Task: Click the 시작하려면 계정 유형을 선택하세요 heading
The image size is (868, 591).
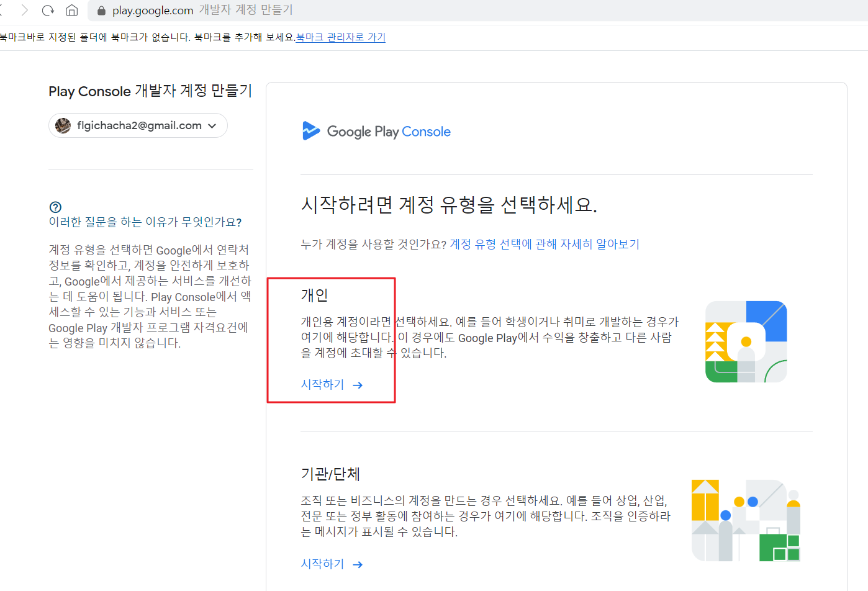Action: 449,205
